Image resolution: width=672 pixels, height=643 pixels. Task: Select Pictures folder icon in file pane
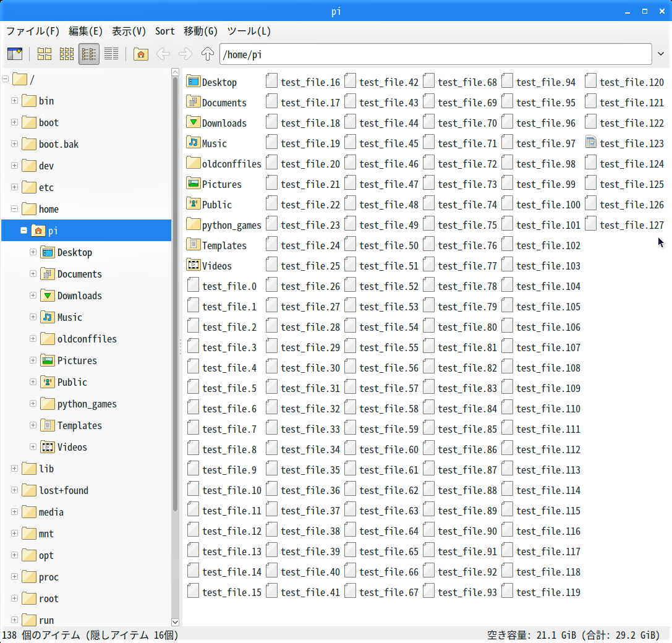point(194,183)
